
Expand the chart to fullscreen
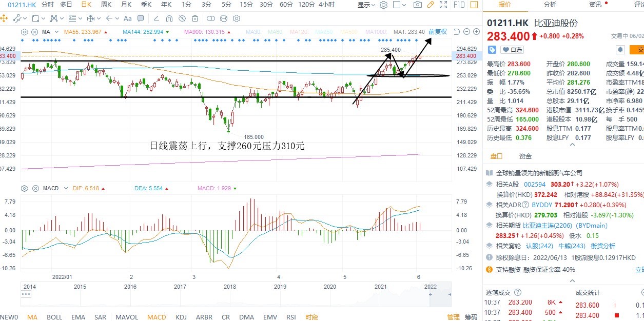[x=443, y=5]
